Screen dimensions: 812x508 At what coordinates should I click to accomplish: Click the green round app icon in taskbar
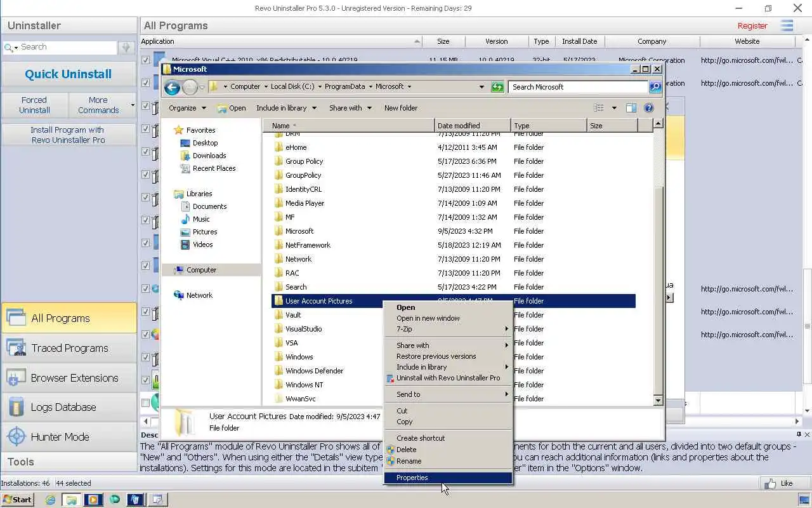tap(114, 500)
